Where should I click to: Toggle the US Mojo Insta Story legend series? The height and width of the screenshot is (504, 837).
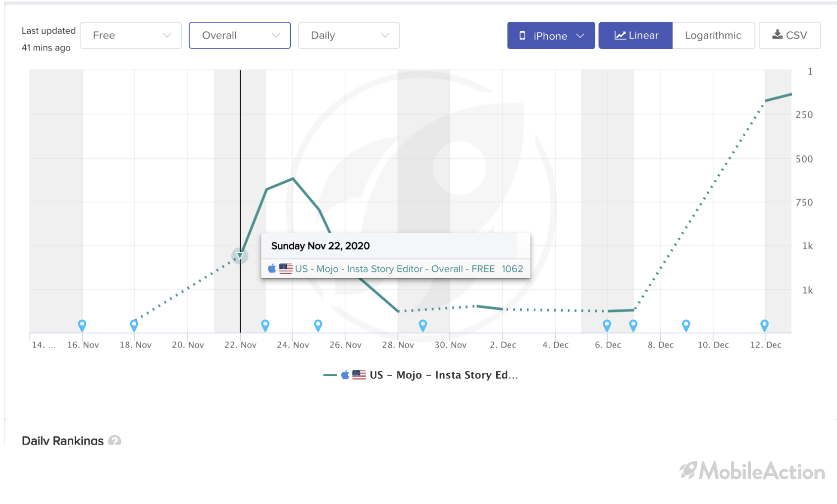[x=420, y=375]
